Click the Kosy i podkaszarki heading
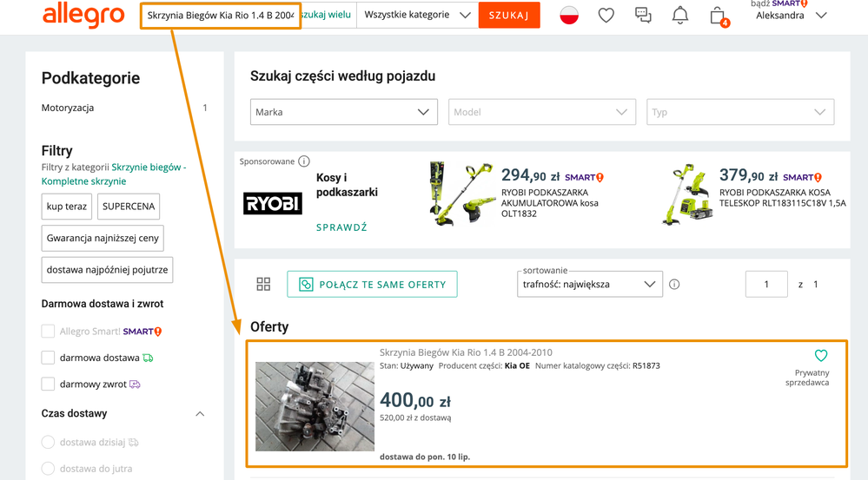The image size is (868, 480). (x=347, y=185)
